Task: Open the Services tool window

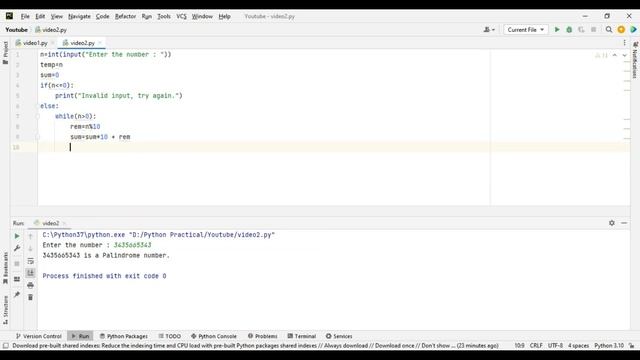Action: (339, 336)
